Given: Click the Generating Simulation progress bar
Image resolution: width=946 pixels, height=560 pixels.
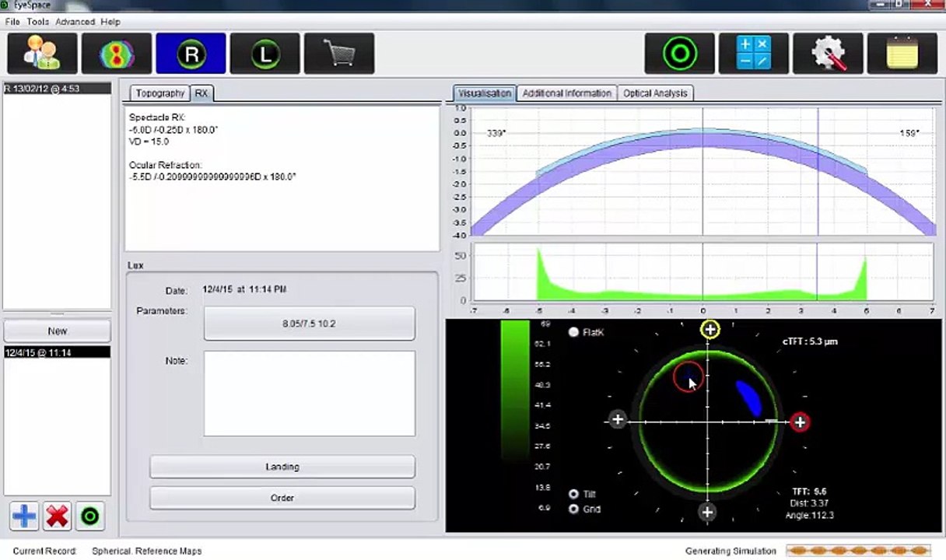Looking at the screenshot, I should pos(858,551).
